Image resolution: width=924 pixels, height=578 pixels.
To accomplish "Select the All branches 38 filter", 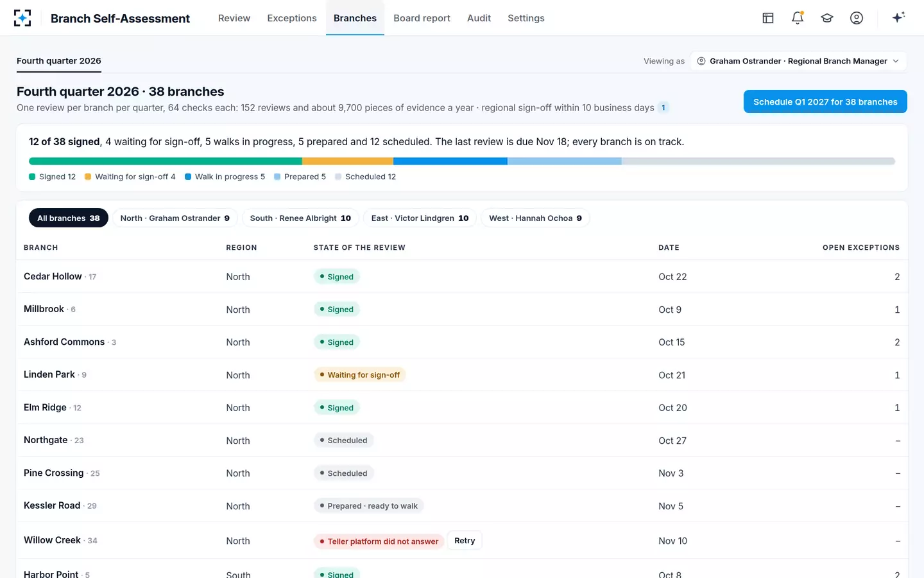I will pyautogui.click(x=69, y=218).
